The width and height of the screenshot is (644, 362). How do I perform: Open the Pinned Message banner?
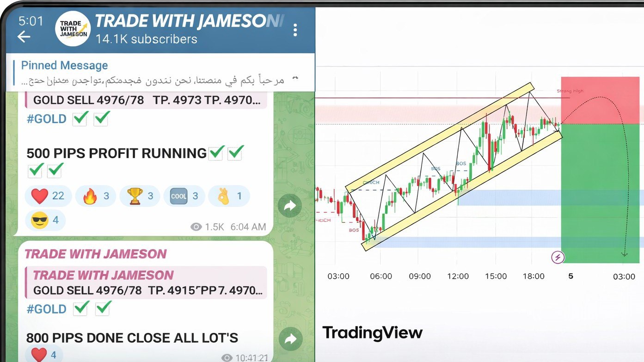click(160, 73)
